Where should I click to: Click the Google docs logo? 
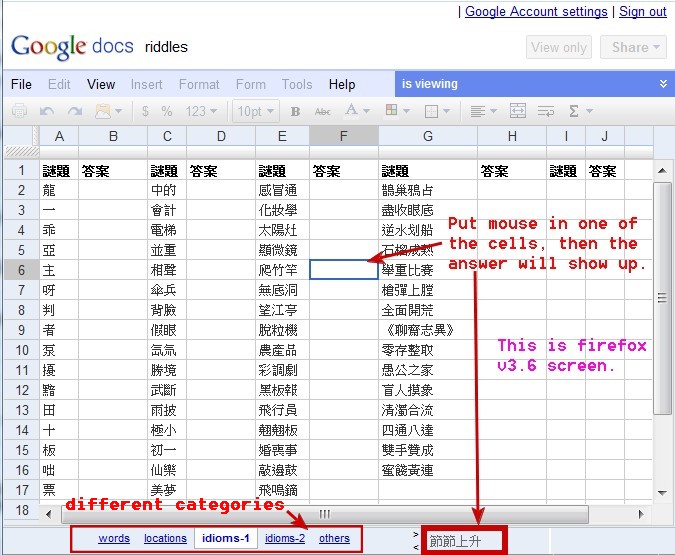pos(72,47)
